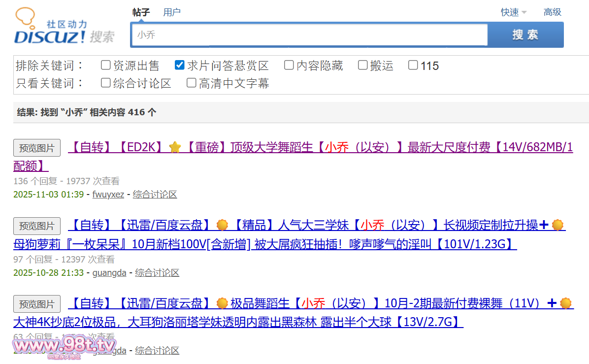This screenshot has height=364, width=589.
Task: Open 综合讨论区 link under the second result
Action: [x=157, y=273]
